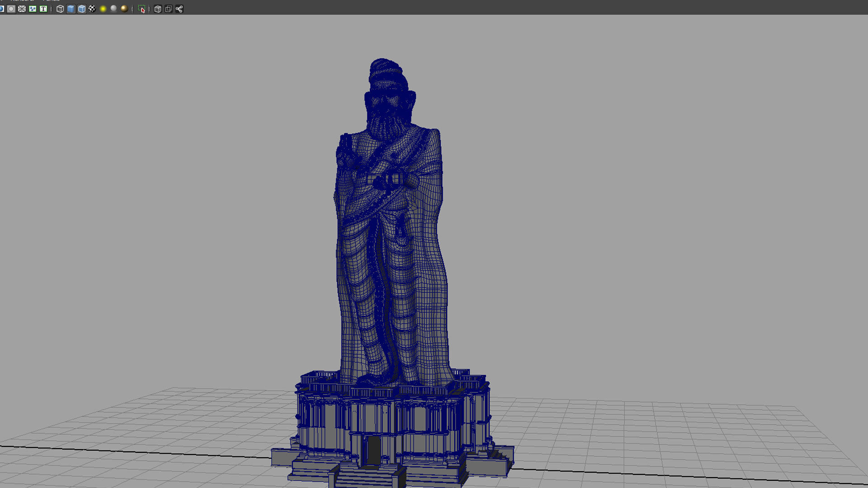Turn on use all lights yellow bulb
The image size is (868, 488).
[x=103, y=9]
